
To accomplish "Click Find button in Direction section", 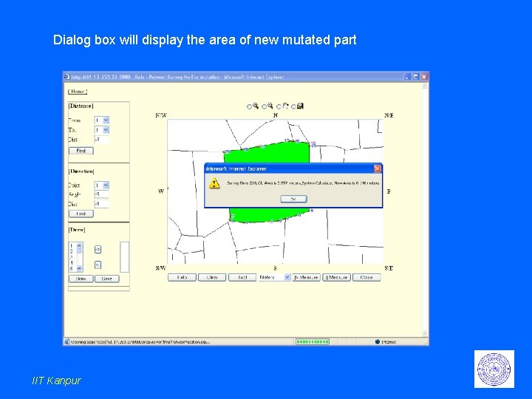I will point(81,214).
